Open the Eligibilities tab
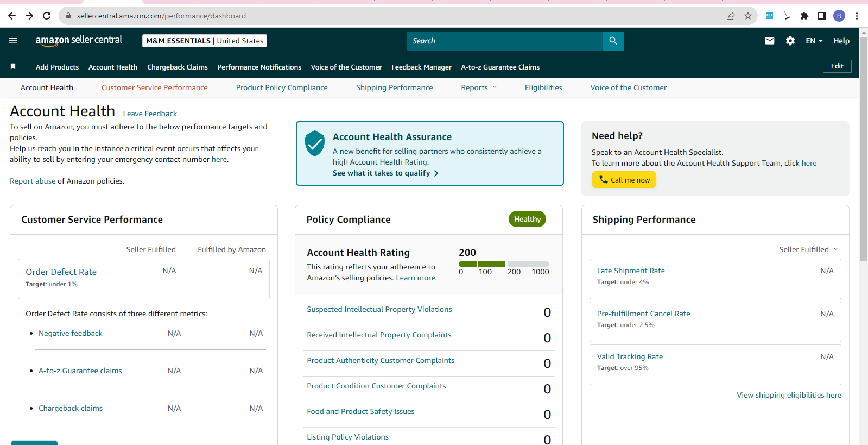868x445 pixels. tap(543, 87)
